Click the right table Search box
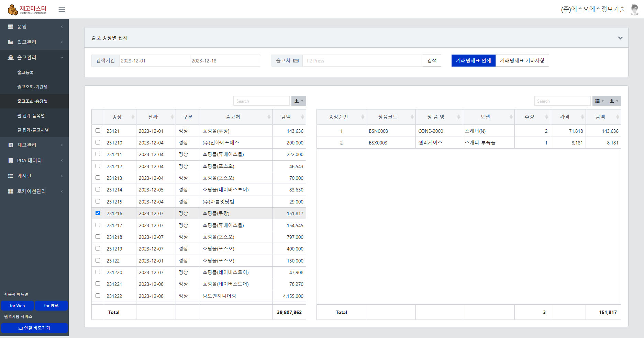This screenshot has width=644, height=338. pos(562,101)
